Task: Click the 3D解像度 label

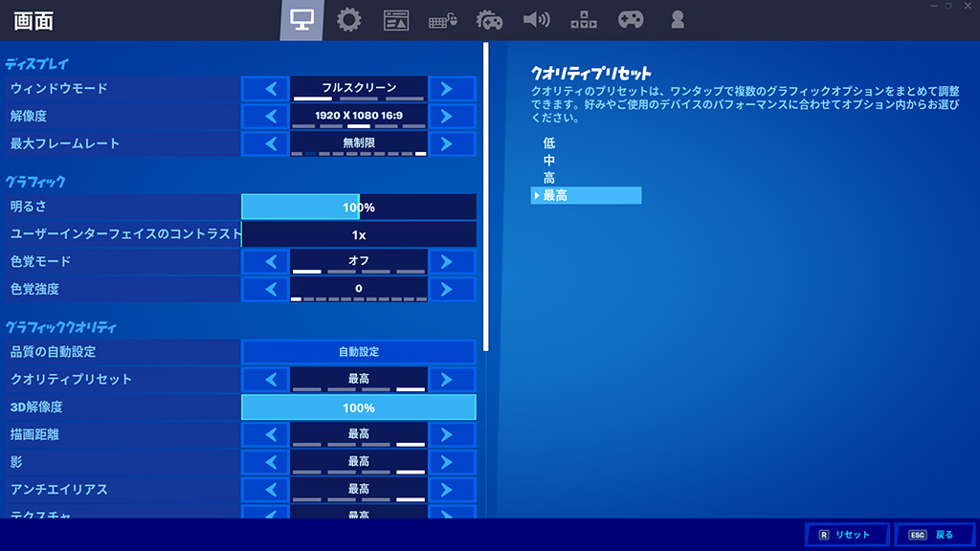Action: pyautogui.click(x=36, y=408)
